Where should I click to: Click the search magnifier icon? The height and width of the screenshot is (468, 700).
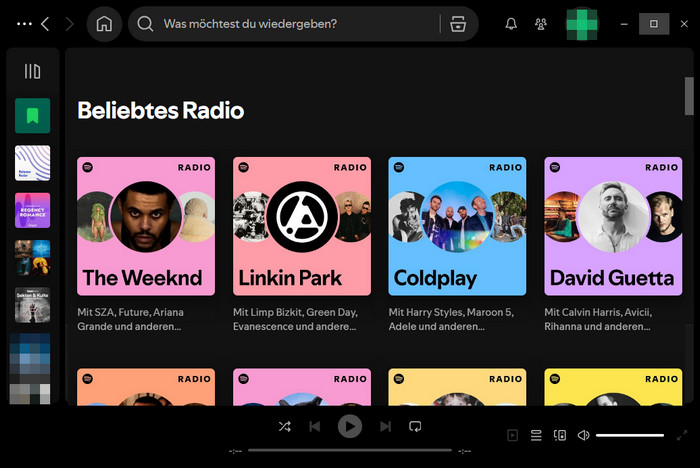[x=145, y=24]
